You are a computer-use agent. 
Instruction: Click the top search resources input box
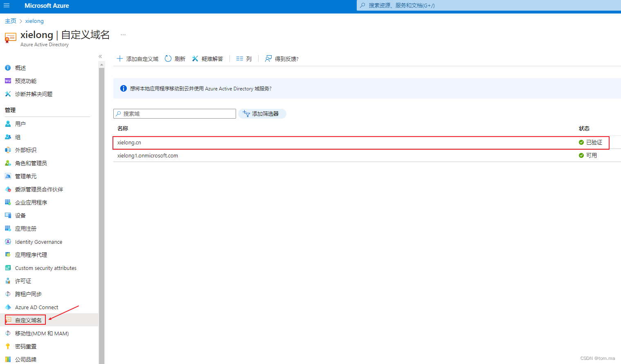[x=489, y=5]
